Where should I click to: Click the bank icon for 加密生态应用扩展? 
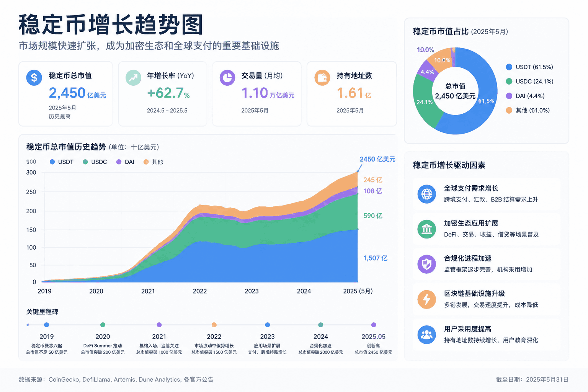[x=427, y=229]
